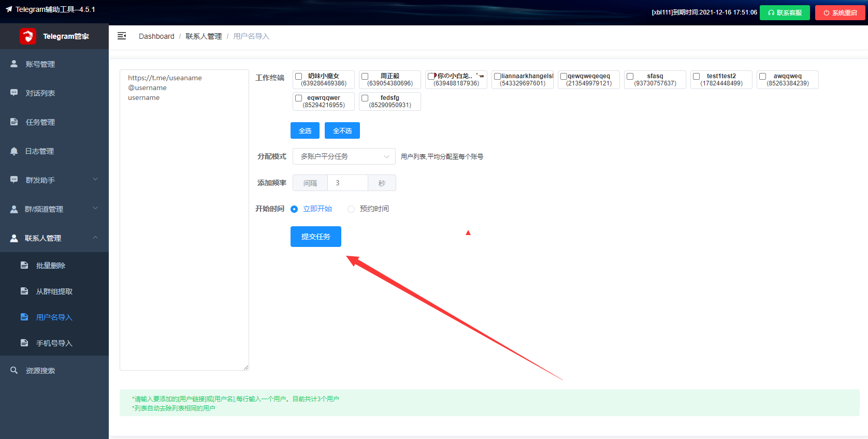Click the 对话列表 chat bubble icon
Image resolution: width=868 pixels, height=439 pixels.
[14, 93]
